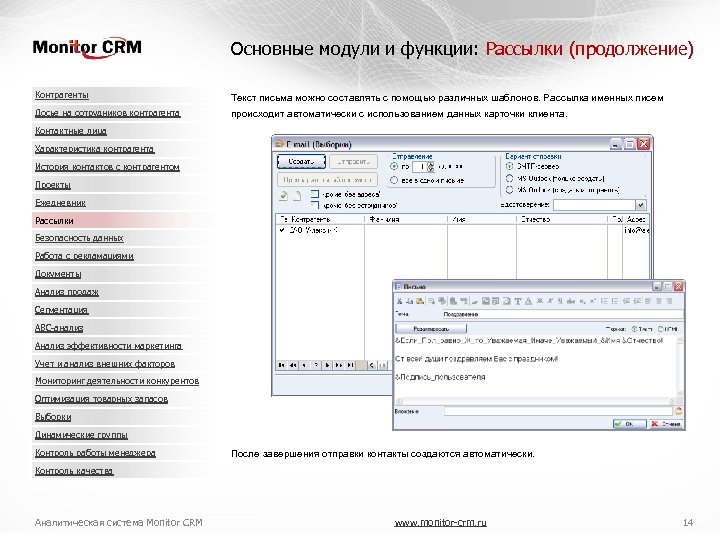This screenshot has height=540, width=720.
Task: Click the attachment browse icon beside attachment field
Action: (679, 411)
